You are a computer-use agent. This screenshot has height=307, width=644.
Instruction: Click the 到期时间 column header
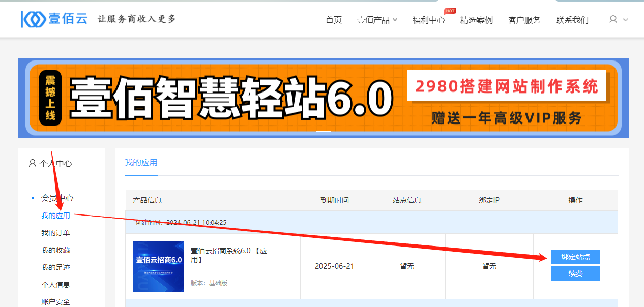point(335,200)
